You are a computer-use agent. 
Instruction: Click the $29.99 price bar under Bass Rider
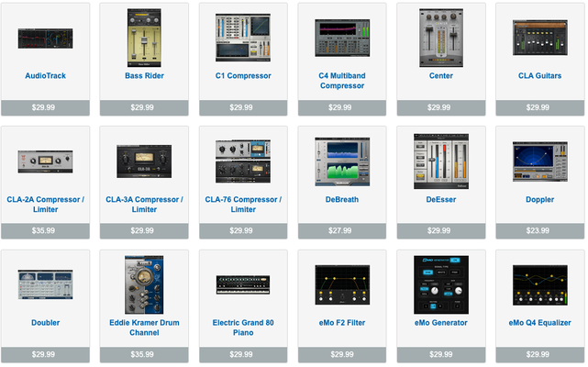point(144,107)
